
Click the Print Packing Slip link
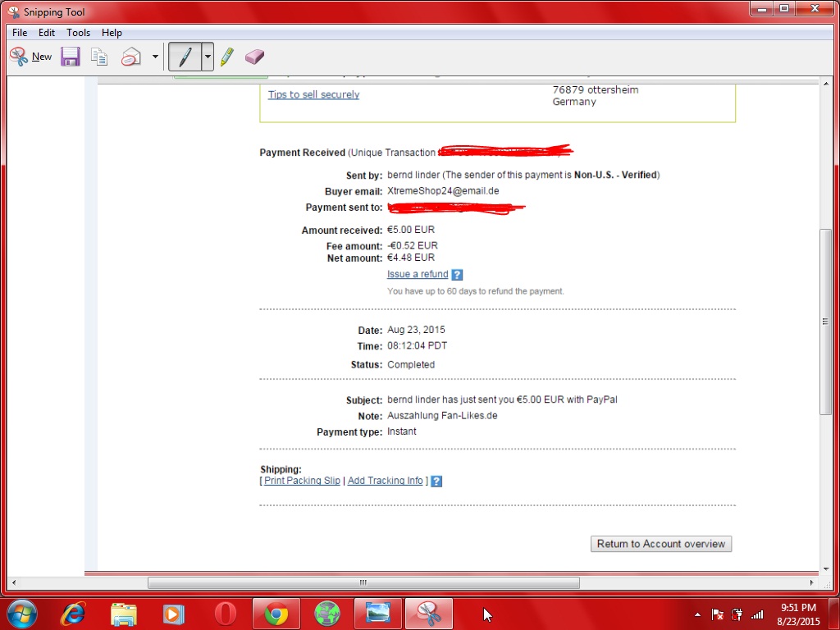point(302,481)
